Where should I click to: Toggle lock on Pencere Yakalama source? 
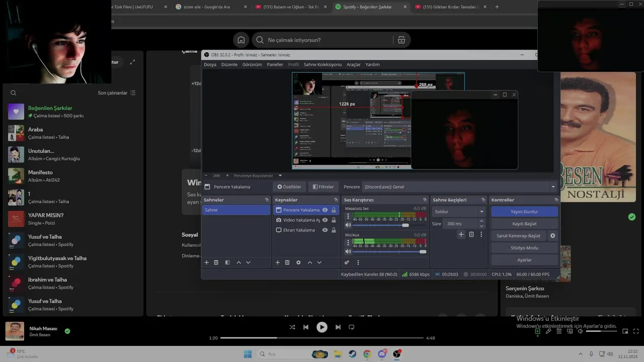[x=334, y=210]
